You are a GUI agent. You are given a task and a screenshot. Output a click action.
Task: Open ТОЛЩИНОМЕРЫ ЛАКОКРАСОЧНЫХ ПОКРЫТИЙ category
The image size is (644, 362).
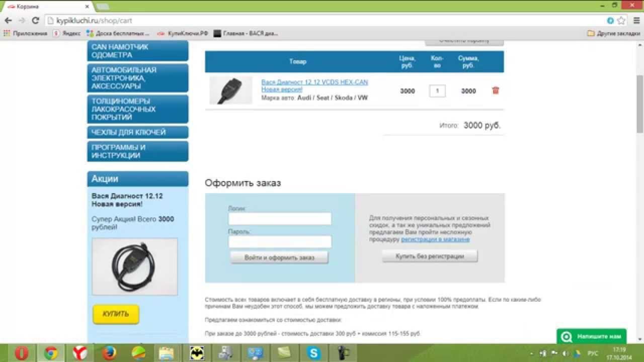coord(138,109)
